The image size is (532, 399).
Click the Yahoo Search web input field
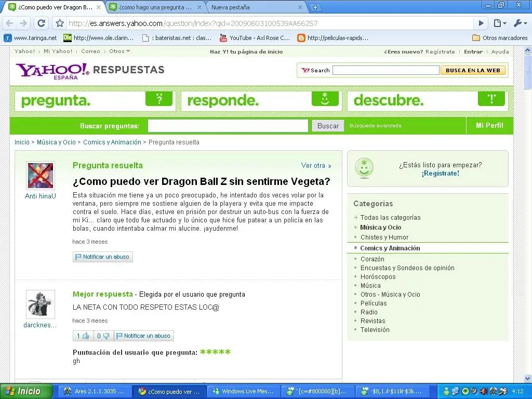coord(386,70)
